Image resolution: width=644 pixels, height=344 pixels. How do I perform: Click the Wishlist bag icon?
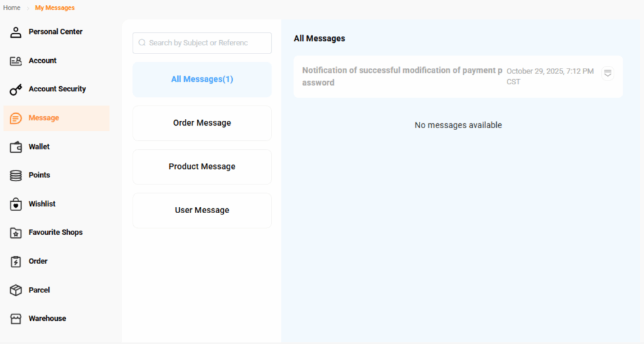[x=16, y=204]
